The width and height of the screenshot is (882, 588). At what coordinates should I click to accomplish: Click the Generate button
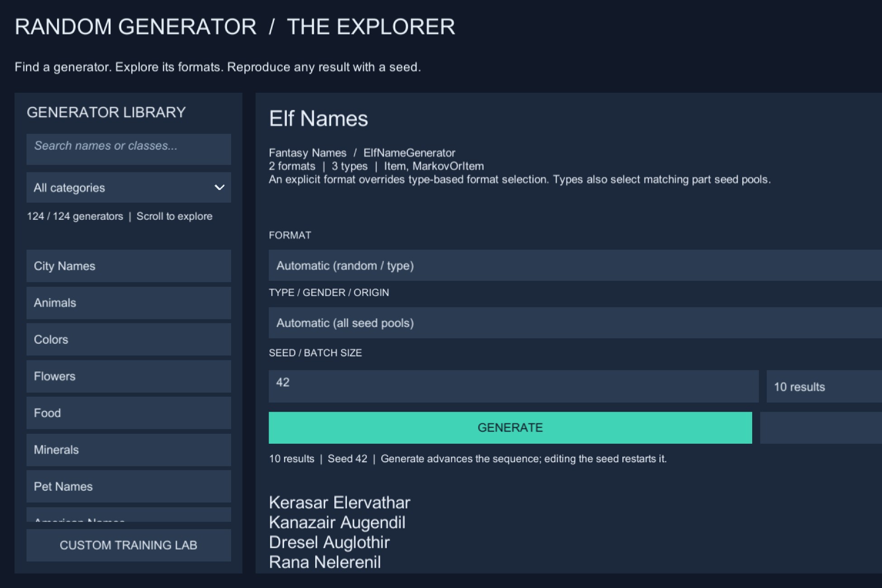[x=510, y=427]
